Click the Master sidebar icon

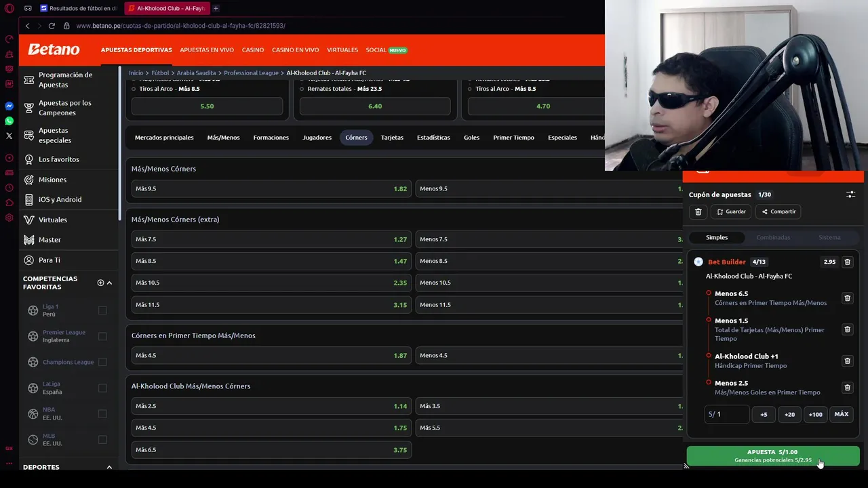28,240
